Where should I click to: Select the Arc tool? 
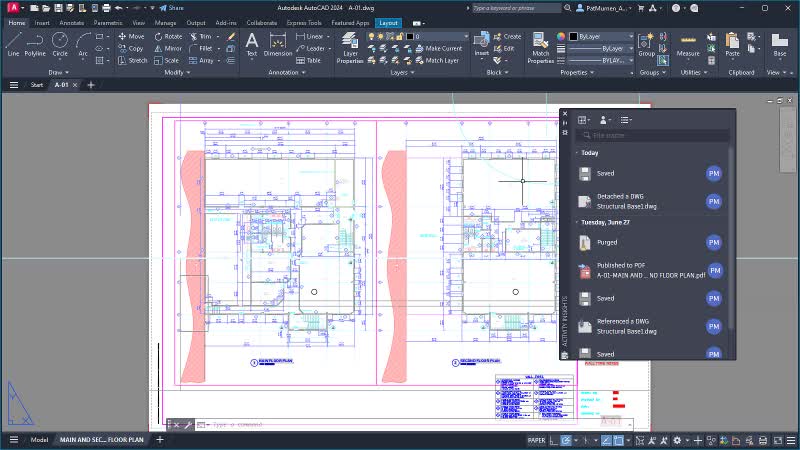click(83, 44)
